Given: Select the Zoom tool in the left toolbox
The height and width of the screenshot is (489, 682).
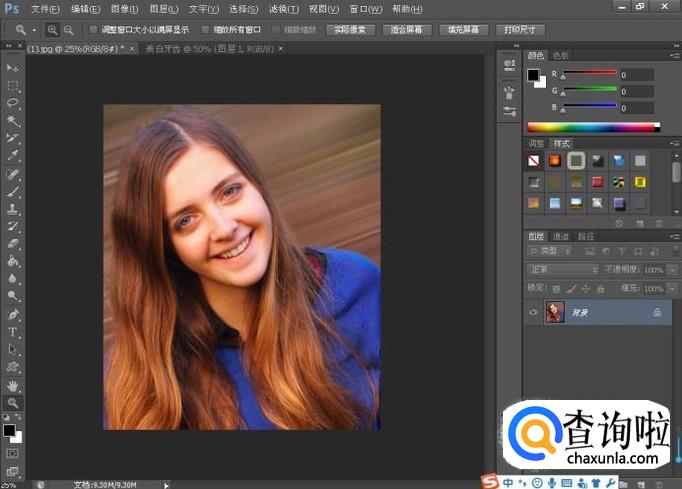Looking at the screenshot, I should tap(13, 402).
